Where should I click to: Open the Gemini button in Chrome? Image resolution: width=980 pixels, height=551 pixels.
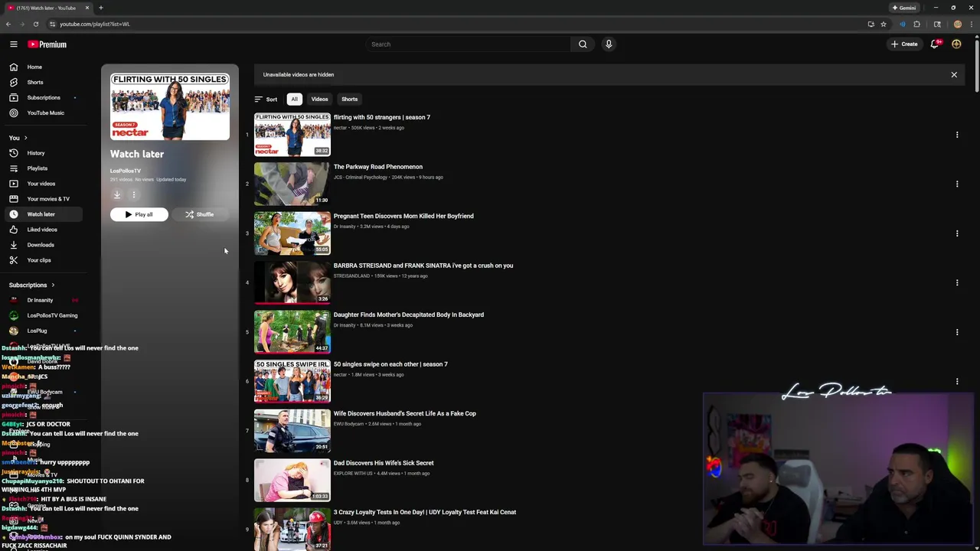click(903, 8)
